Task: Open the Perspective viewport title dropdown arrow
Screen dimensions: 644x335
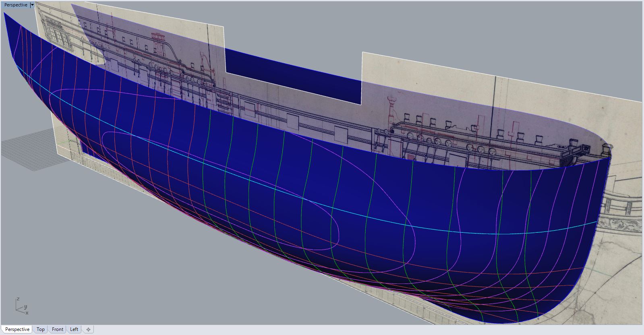Action: (x=32, y=5)
